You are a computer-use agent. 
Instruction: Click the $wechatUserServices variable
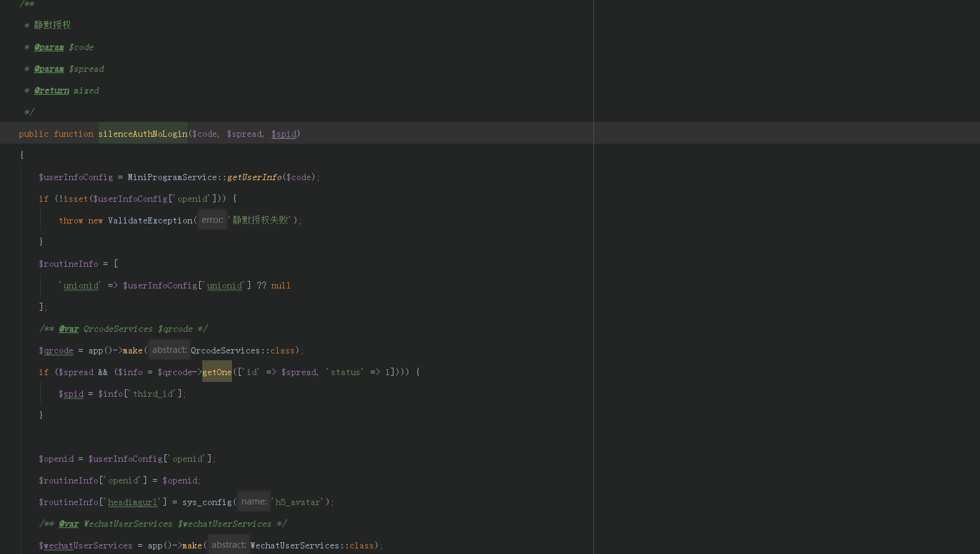point(86,545)
